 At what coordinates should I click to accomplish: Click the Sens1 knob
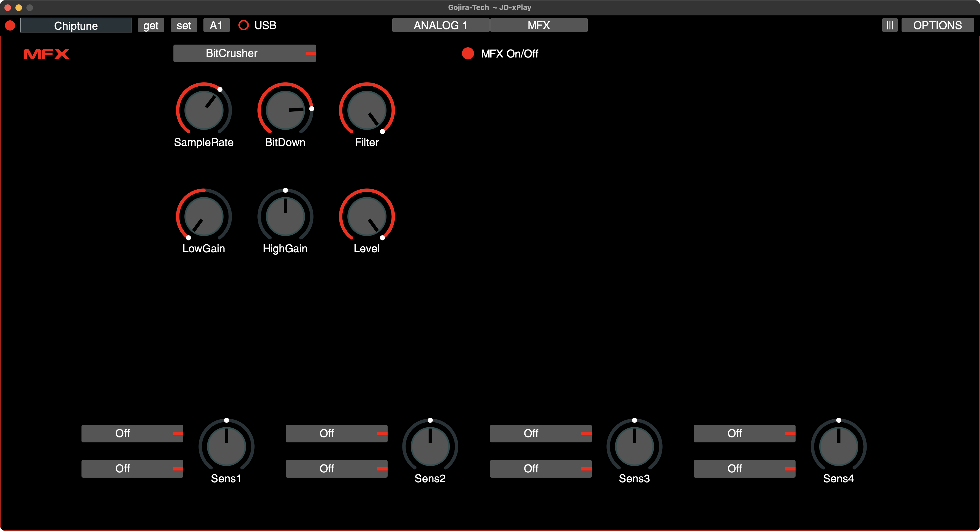226,447
